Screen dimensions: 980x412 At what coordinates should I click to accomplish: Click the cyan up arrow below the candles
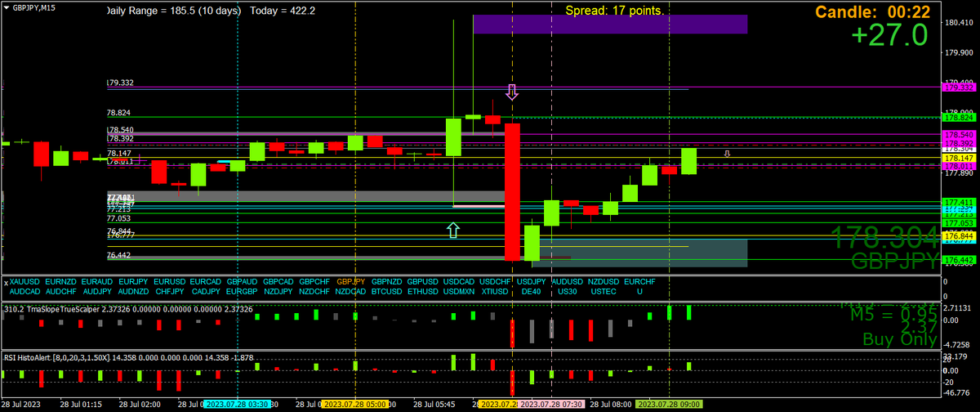click(453, 230)
